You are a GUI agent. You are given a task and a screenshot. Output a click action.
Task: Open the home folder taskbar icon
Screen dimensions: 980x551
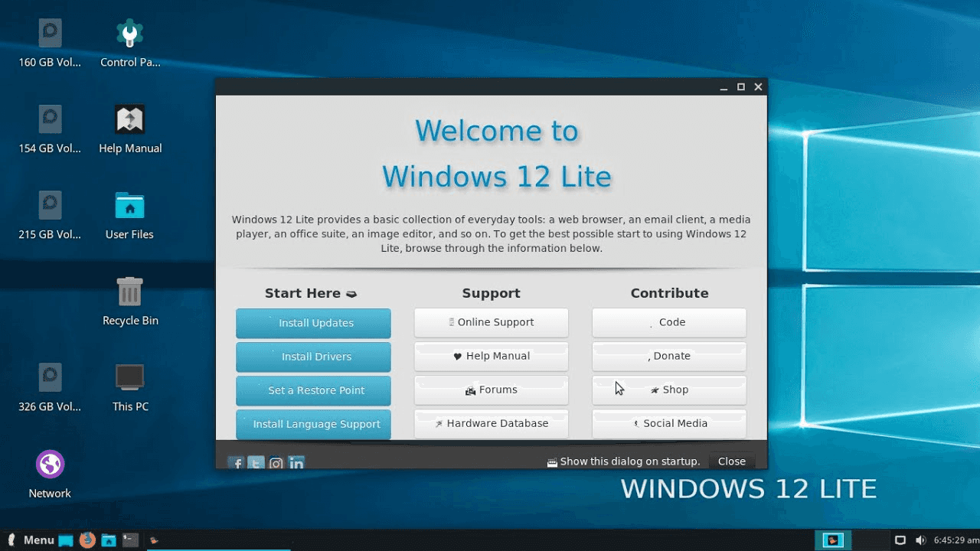[x=109, y=540]
